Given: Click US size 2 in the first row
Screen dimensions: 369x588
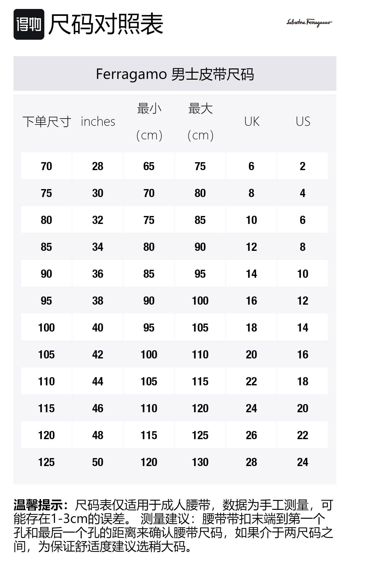Looking at the screenshot, I should click(x=303, y=166).
